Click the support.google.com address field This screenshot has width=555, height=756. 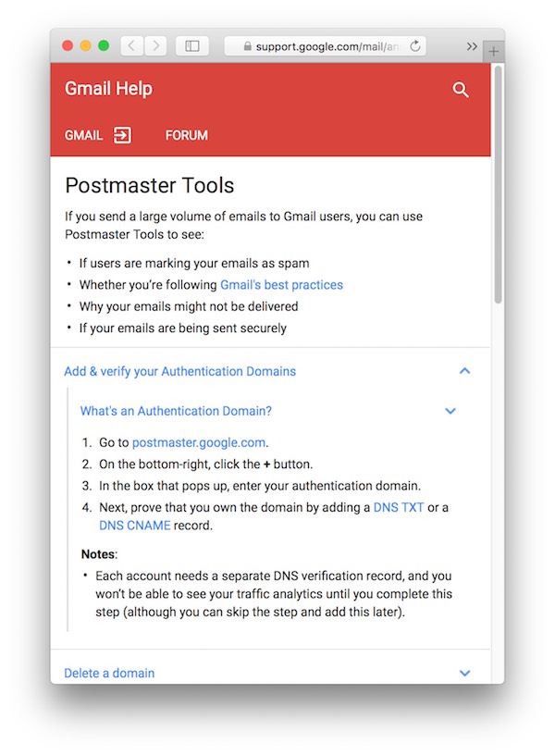(x=326, y=46)
